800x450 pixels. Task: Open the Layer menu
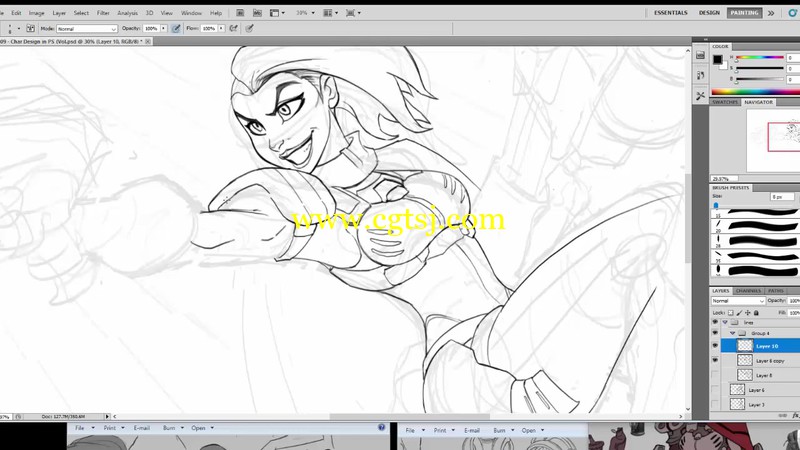point(59,13)
